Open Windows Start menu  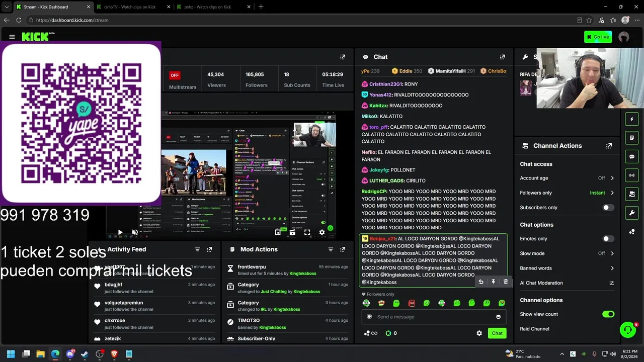point(11,354)
